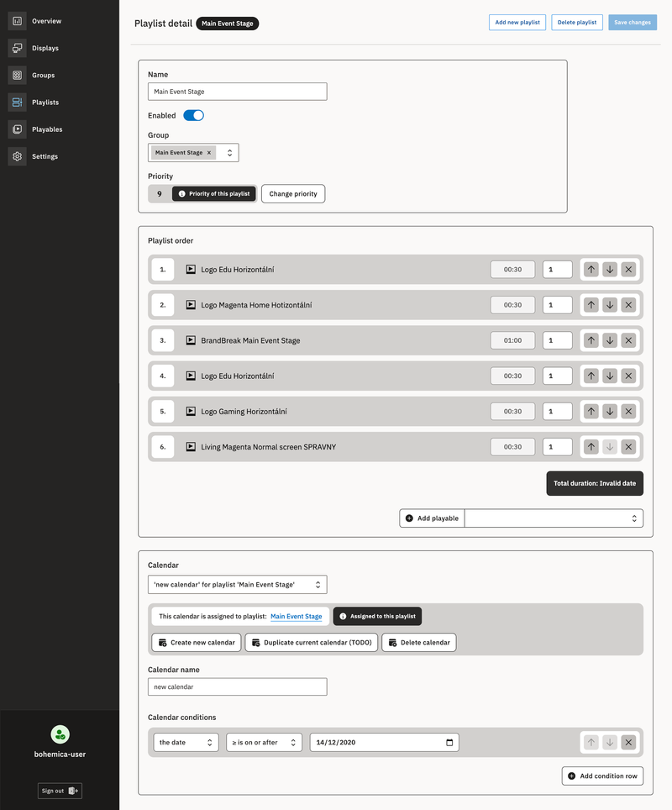Click Add playable button

(x=432, y=518)
